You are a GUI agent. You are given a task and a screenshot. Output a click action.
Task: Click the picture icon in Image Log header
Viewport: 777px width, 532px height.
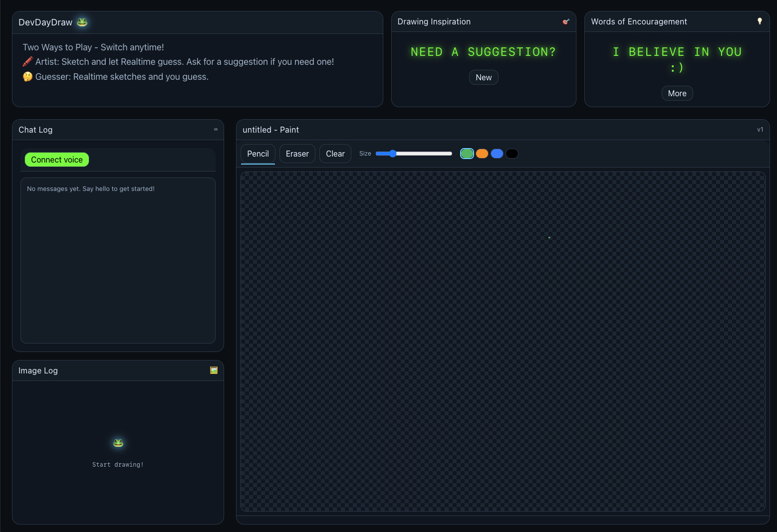(214, 370)
